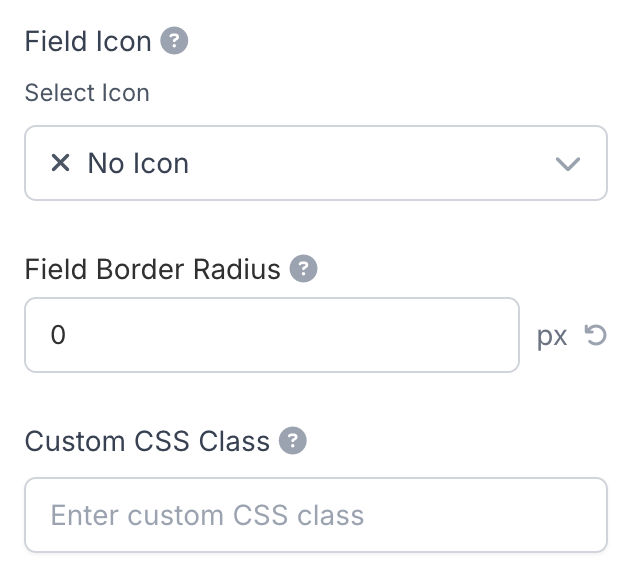The image size is (632, 574).
Task: Click the Field Icon heading label
Action: pos(88,42)
